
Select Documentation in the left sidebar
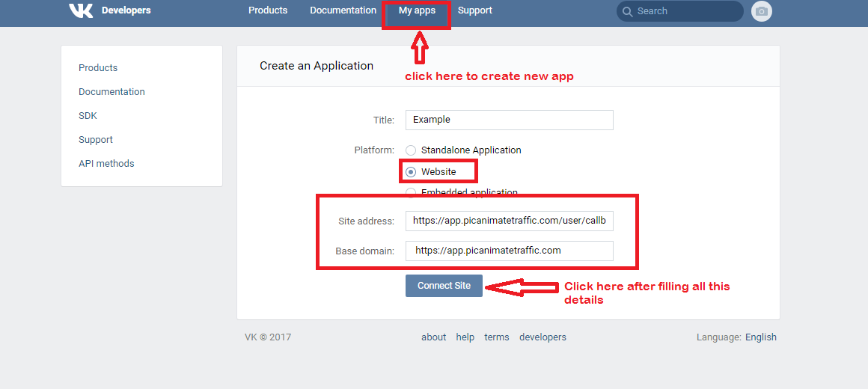click(111, 92)
